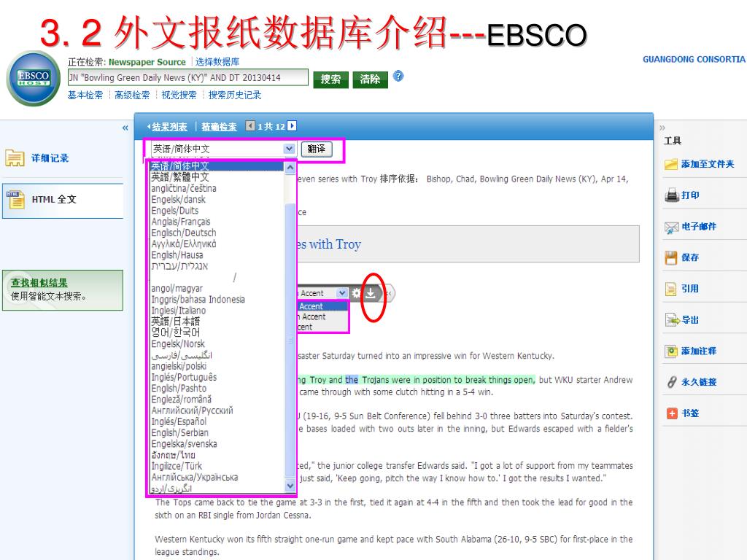Click the Email icon (电子邮件)
This screenshot has width=747, height=560.
pyautogui.click(x=671, y=227)
